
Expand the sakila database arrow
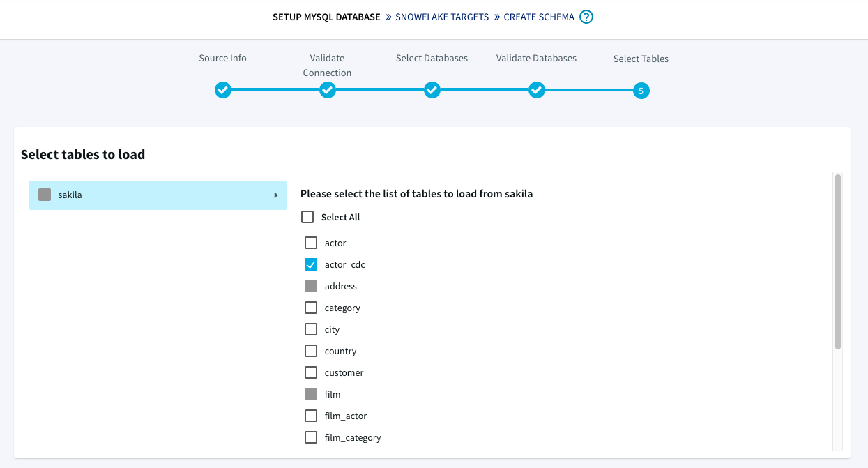276,195
